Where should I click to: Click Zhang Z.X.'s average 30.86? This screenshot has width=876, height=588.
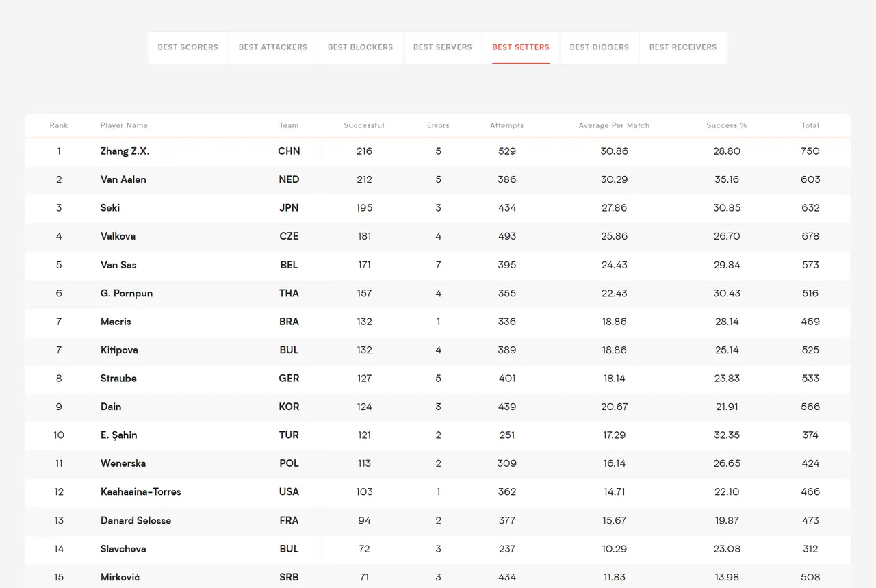614,151
